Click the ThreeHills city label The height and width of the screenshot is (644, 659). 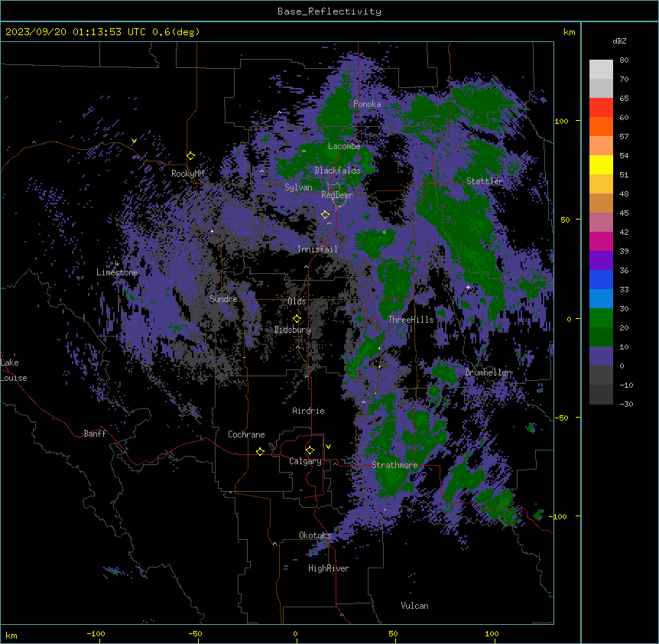pyautogui.click(x=411, y=320)
